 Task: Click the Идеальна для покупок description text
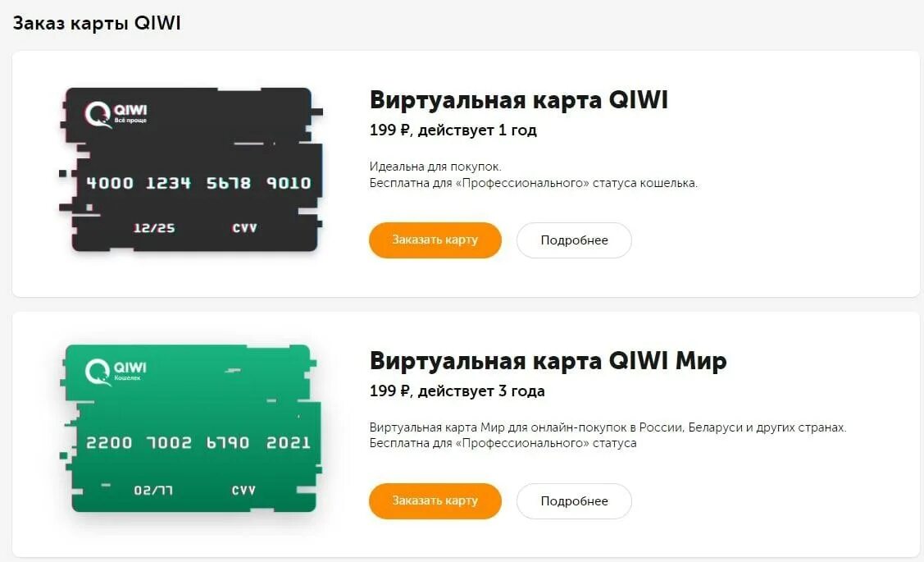(435, 167)
